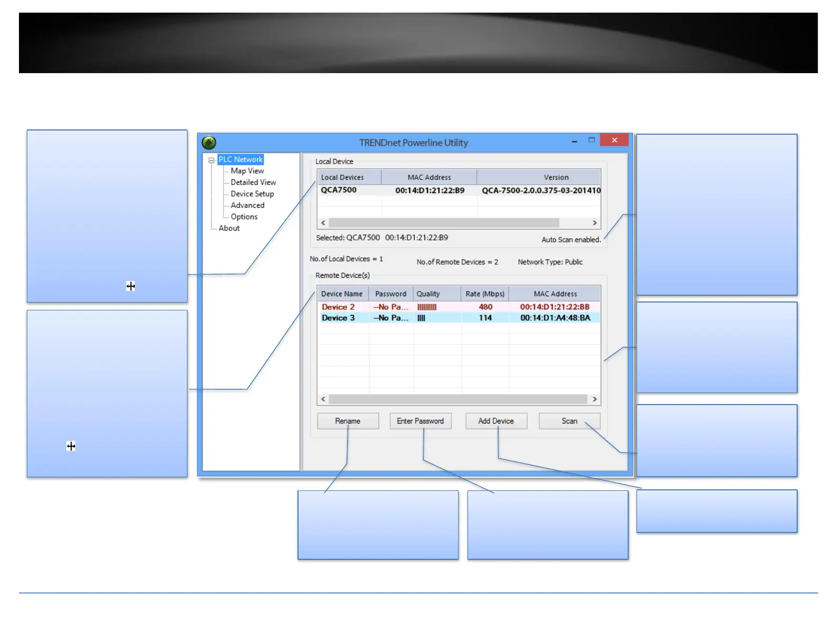This screenshot has width=834, height=644.
Task: Click local MAC address 00:14:D1:21:22:B9 cell
Action: 430,190
